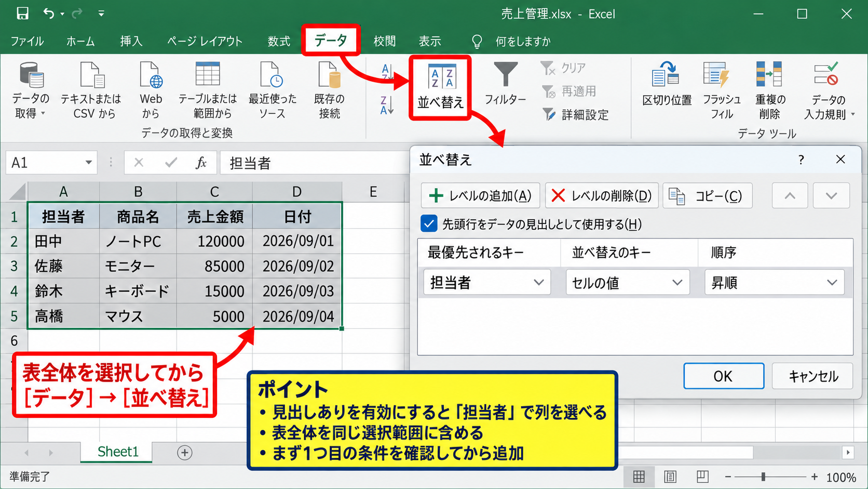
Task: Click sort ascending A-Z icon
Action: click(x=387, y=72)
